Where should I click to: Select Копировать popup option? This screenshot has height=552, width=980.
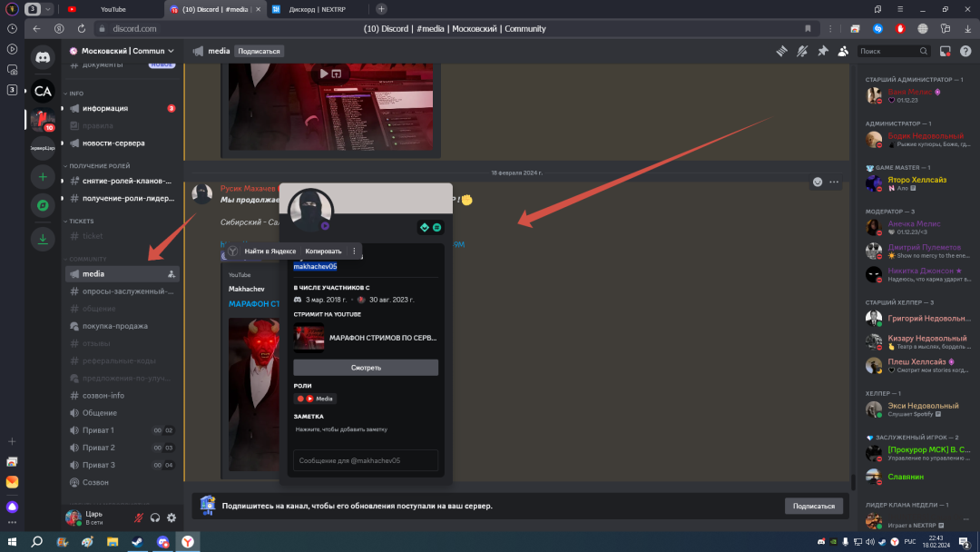click(323, 251)
